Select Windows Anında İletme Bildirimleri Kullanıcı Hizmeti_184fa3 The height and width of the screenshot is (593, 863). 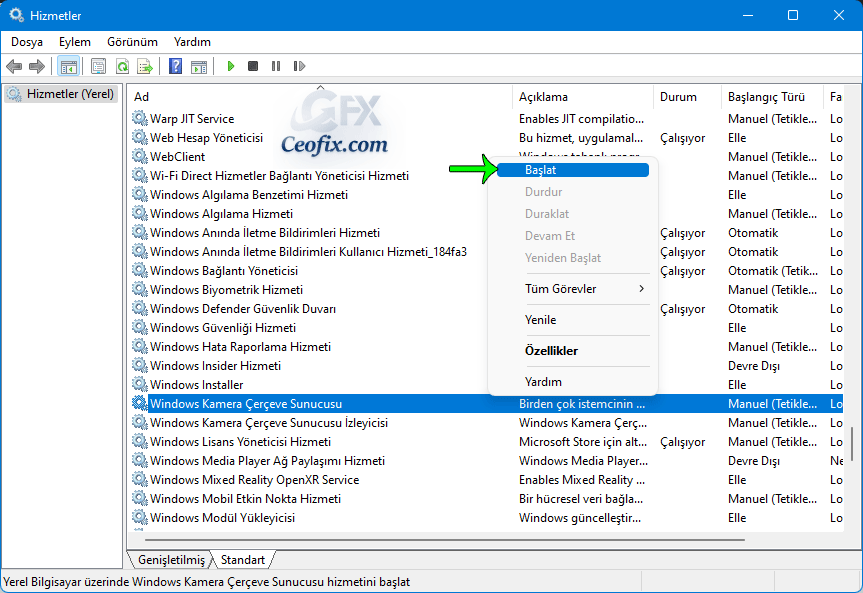click(x=308, y=252)
